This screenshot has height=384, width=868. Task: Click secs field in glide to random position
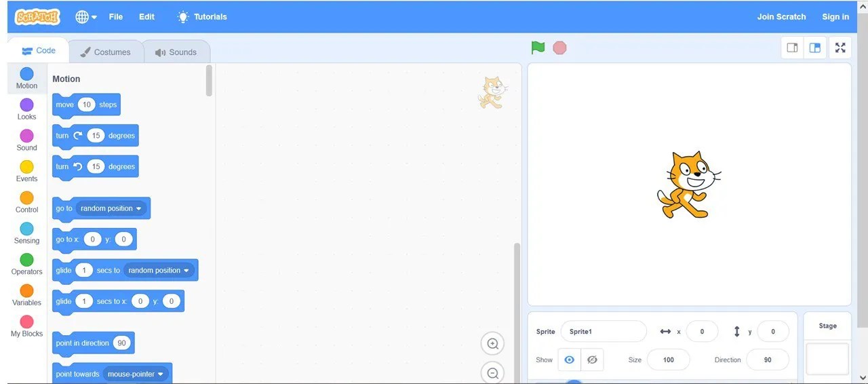click(84, 270)
